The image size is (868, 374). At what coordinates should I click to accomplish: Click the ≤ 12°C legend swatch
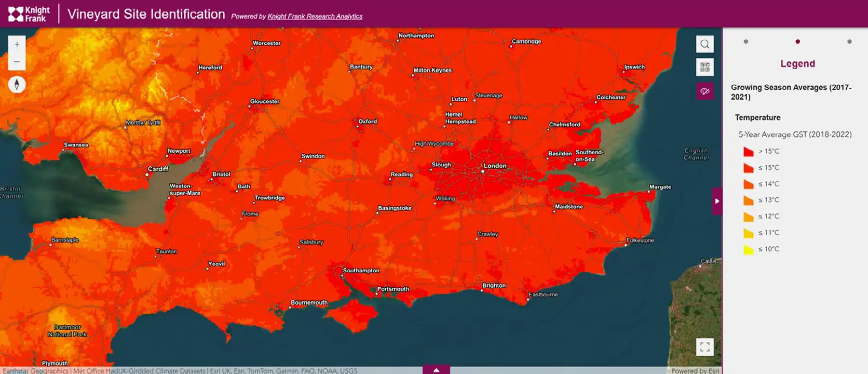(x=748, y=217)
